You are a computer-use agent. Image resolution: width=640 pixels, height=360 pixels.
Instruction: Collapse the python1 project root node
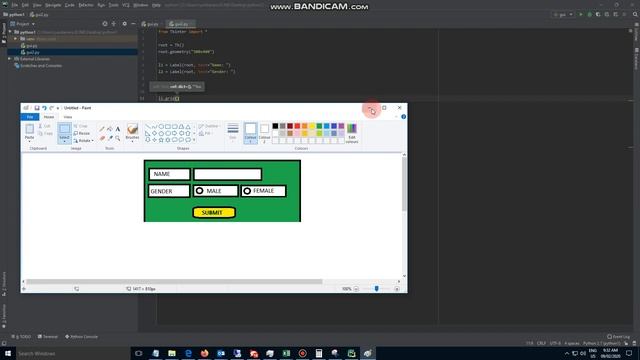coord(10,32)
